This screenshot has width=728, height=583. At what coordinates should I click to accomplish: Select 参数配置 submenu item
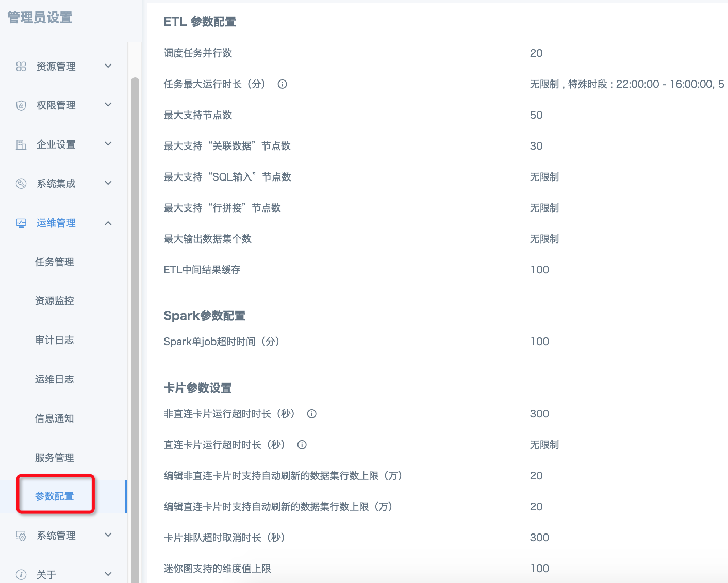click(55, 496)
